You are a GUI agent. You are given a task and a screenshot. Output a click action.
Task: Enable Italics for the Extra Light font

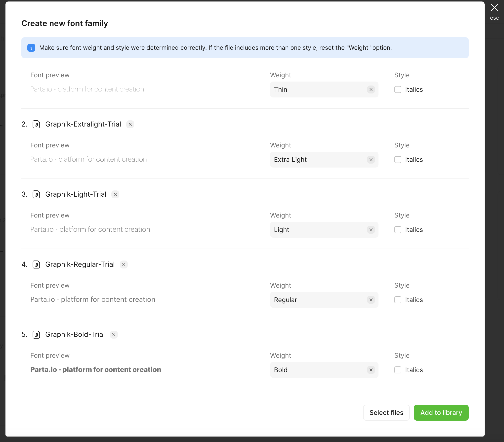398,160
